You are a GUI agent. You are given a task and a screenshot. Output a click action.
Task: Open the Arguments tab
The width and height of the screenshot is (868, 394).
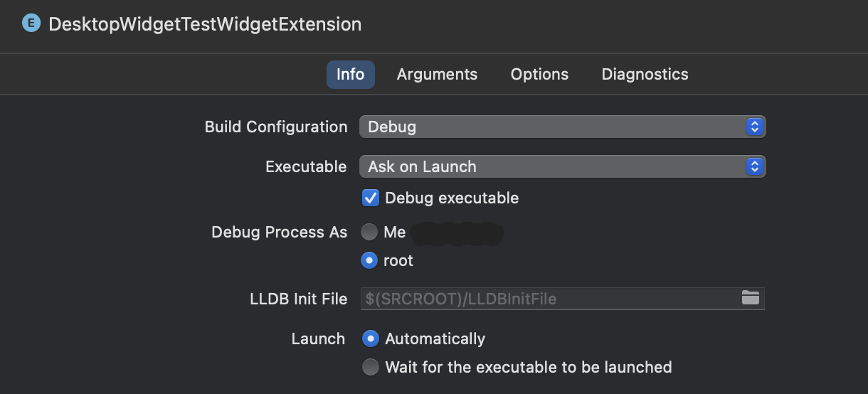coord(437,74)
